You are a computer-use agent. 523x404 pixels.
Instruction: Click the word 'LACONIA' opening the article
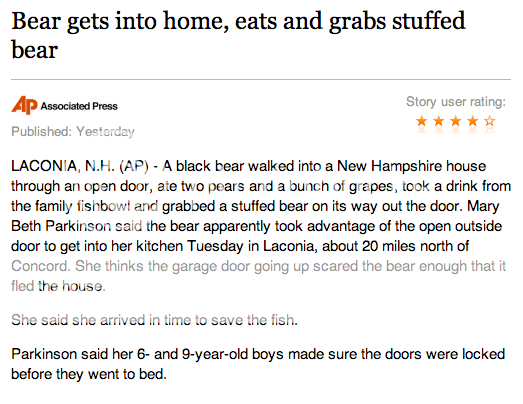tap(44, 166)
